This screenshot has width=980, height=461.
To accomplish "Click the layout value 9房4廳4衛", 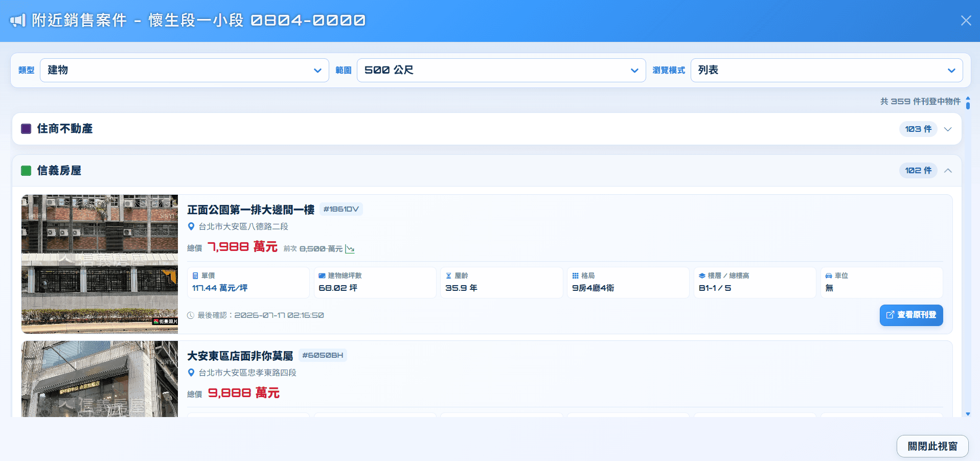I will click(593, 288).
